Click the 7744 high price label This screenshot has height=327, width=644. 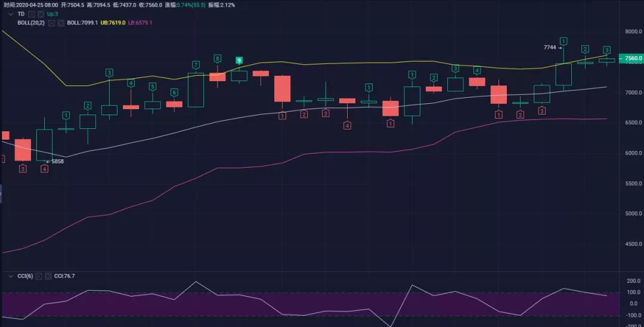pyautogui.click(x=550, y=47)
